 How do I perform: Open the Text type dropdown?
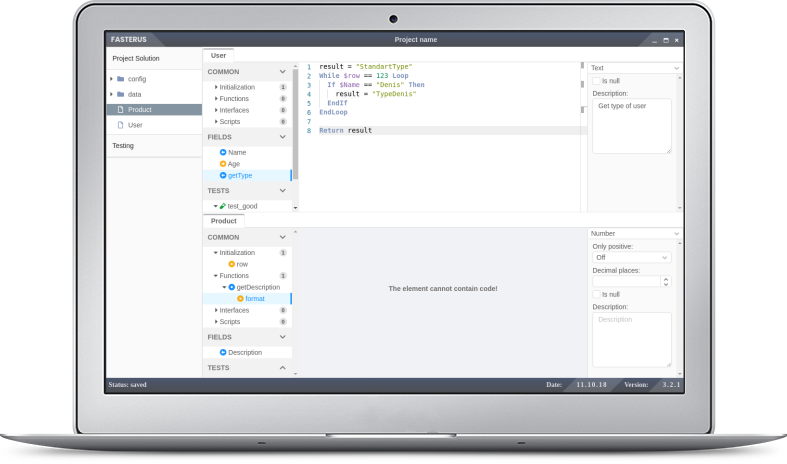(634, 67)
